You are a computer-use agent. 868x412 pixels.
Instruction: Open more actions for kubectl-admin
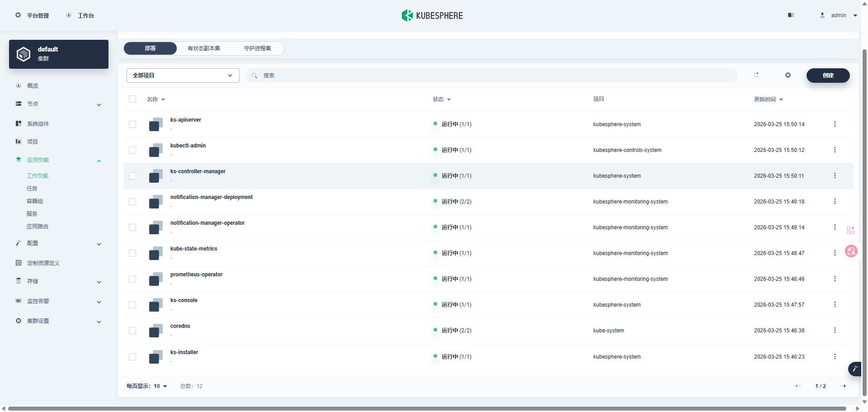click(835, 150)
